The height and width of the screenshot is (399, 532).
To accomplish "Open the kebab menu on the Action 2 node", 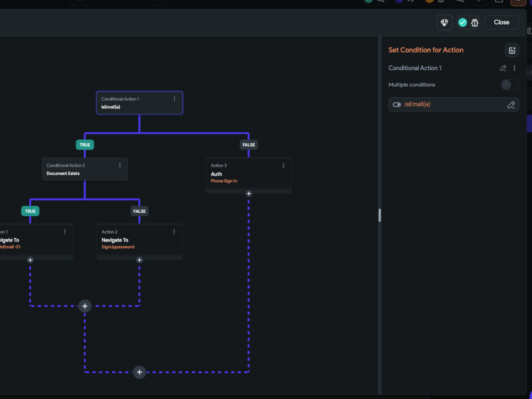I will click(x=174, y=232).
